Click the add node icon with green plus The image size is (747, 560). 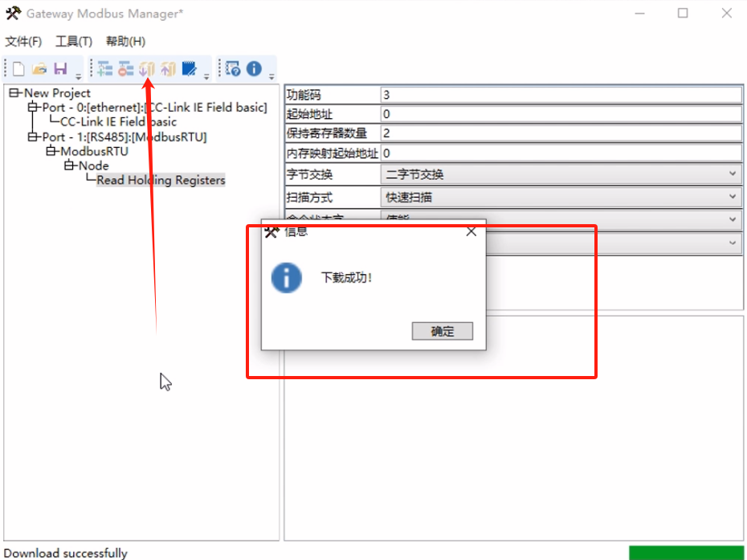[x=104, y=68]
